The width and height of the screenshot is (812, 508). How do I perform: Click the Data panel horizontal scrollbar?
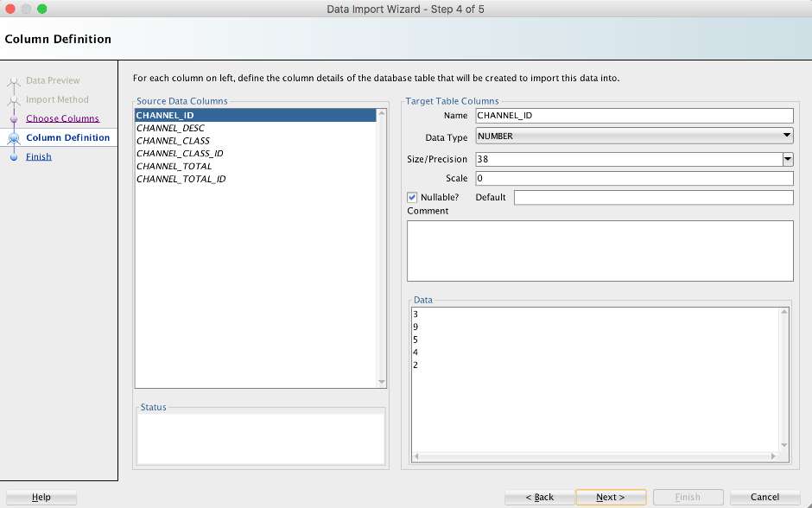click(x=596, y=455)
